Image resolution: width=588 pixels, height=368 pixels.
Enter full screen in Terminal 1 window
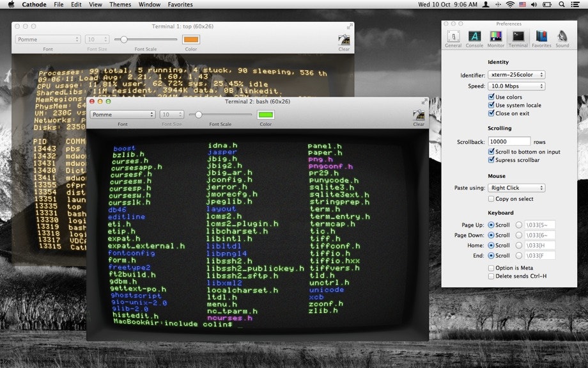click(x=350, y=26)
